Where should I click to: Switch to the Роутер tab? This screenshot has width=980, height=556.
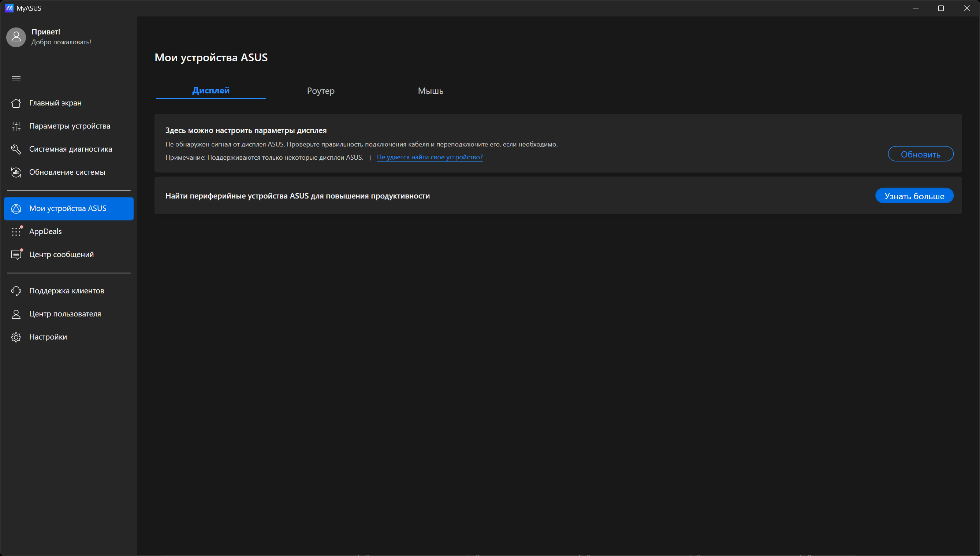(321, 91)
